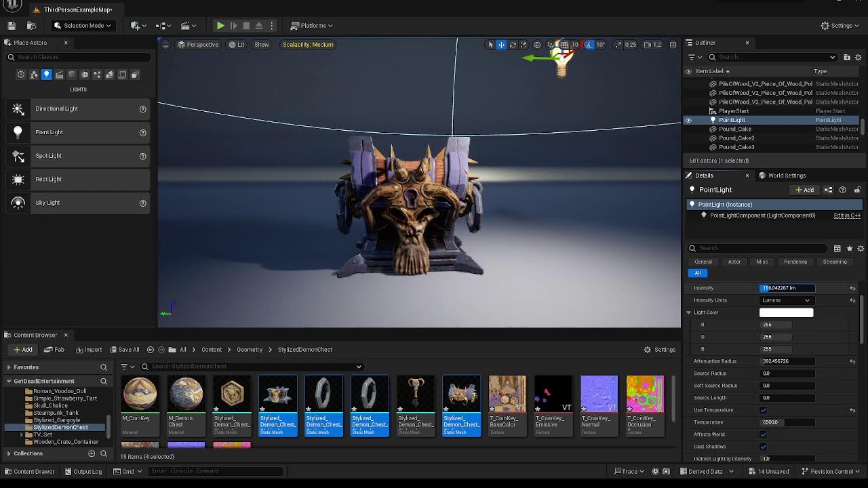868x488 pixels.
Task: Select the viewport Select Objects cursor tool
Action: [x=490, y=45]
